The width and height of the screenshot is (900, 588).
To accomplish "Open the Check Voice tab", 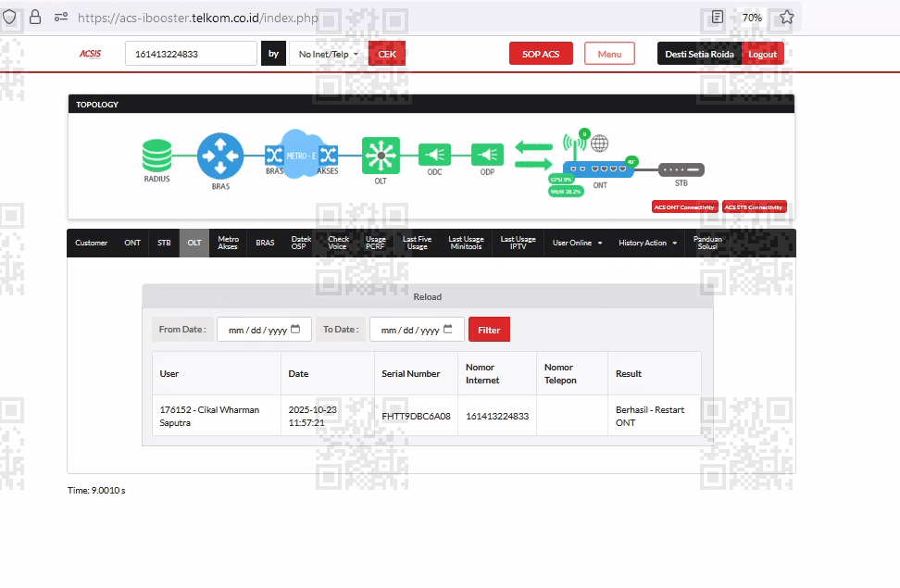I will (x=338, y=243).
